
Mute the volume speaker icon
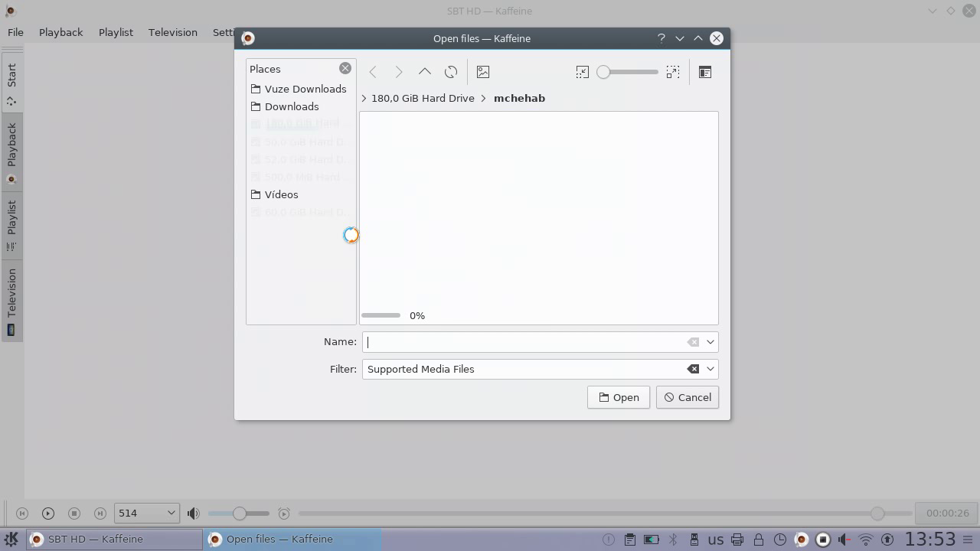(x=194, y=514)
